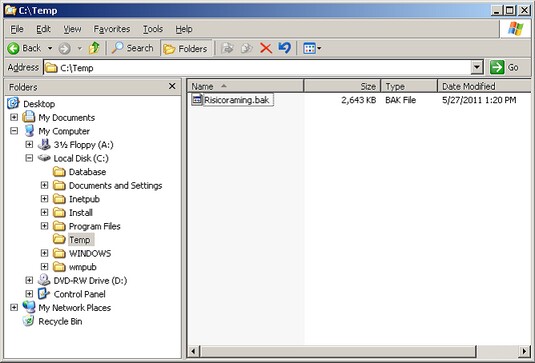Click the Control Panel icon
Image resolution: width=535 pixels, height=363 pixels.
[x=44, y=293]
